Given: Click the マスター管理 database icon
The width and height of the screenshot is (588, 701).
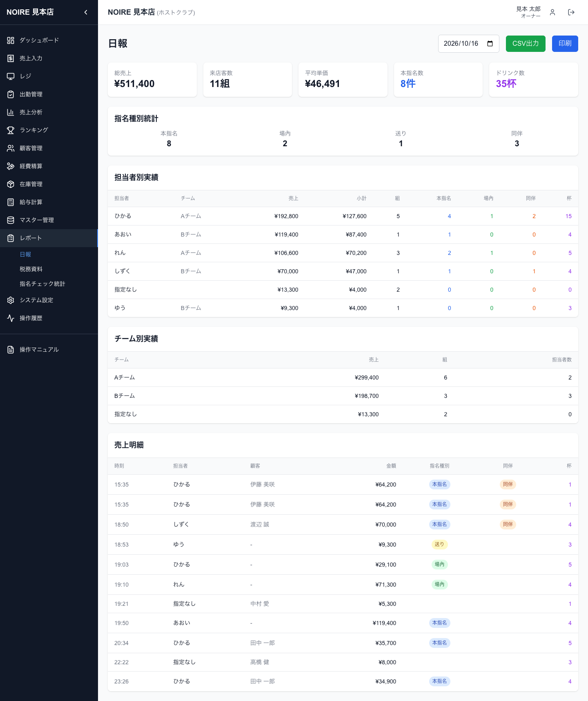Looking at the screenshot, I should click(11, 220).
